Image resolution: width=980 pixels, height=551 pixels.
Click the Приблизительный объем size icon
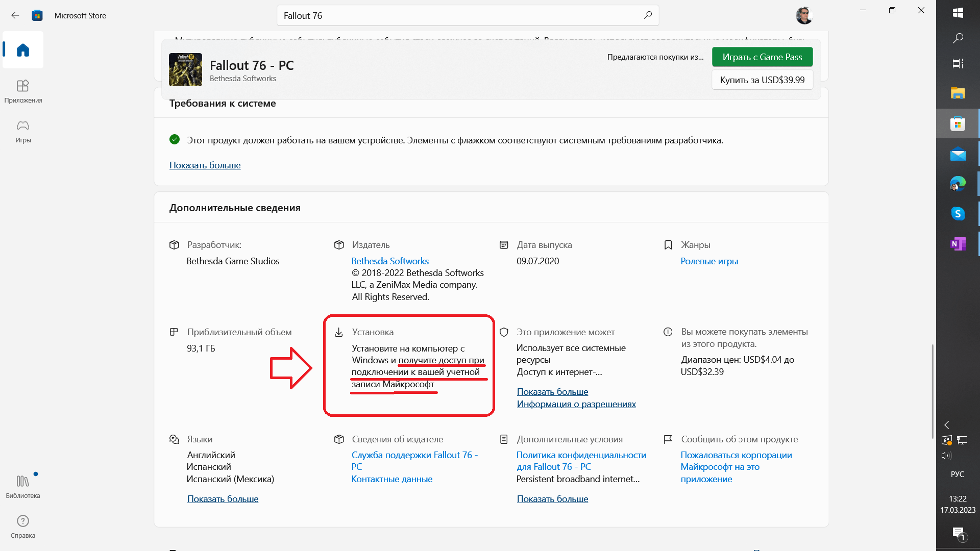tap(174, 332)
